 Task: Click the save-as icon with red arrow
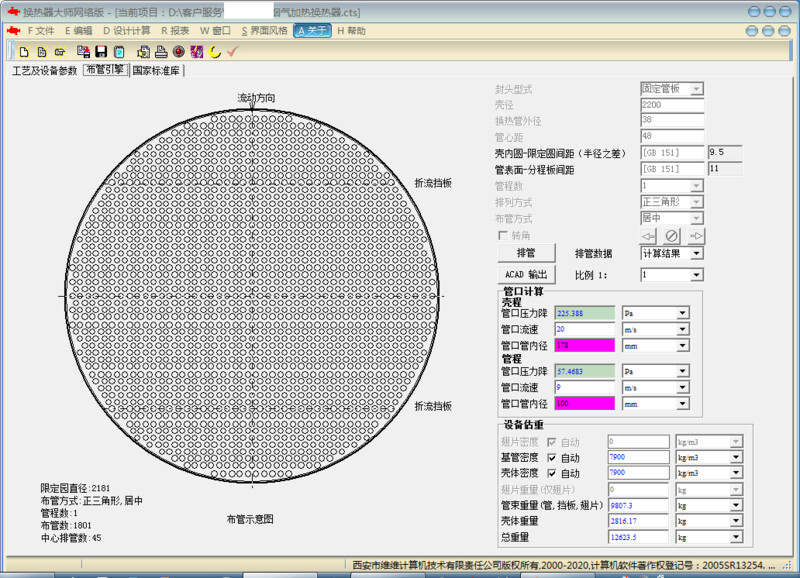[83, 52]
